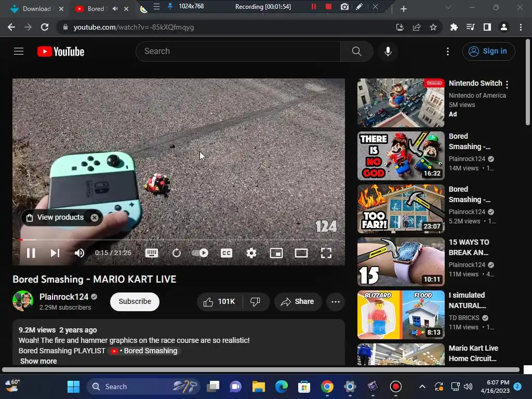This screenshot has width=532, height=399.
Task: Enter full screen mode
Action: click(x=326, y=253)
